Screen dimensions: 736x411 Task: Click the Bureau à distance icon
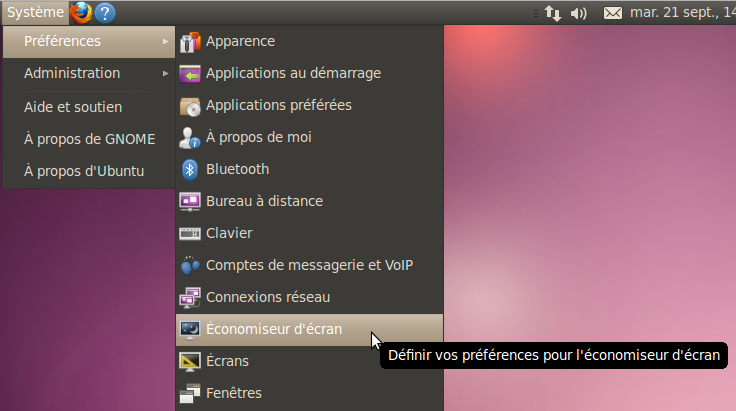coord(190,202)
